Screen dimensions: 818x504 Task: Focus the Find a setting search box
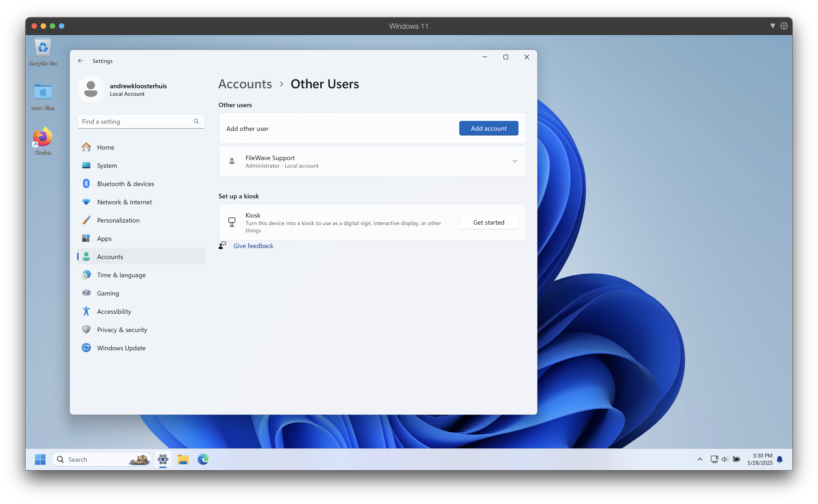tap(141, 122)
